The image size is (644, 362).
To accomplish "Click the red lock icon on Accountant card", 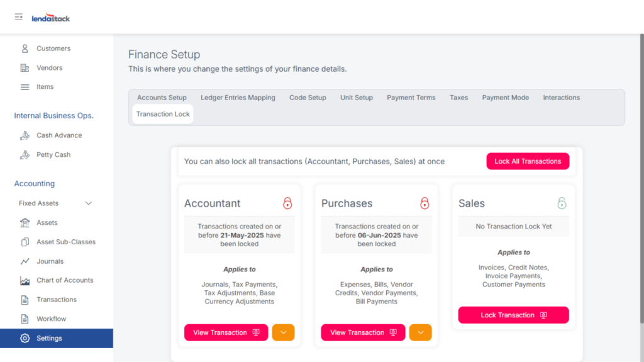I will point(287,203).
